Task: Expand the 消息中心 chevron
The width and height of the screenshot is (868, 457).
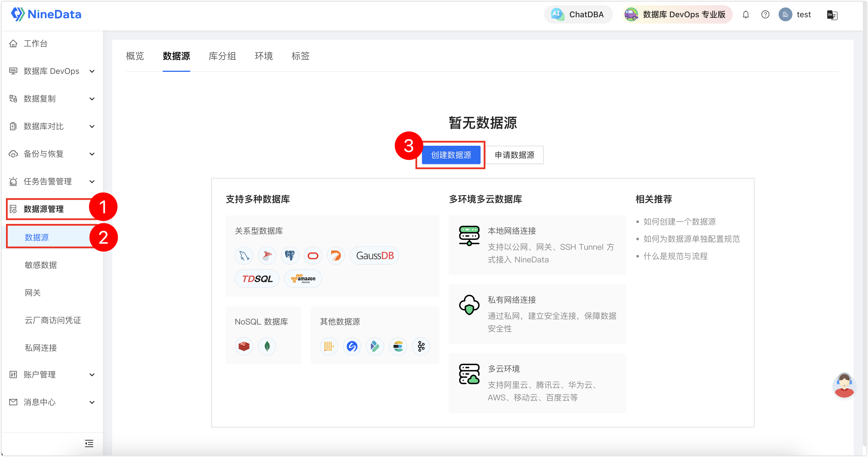Action: [x=92, y=402]
